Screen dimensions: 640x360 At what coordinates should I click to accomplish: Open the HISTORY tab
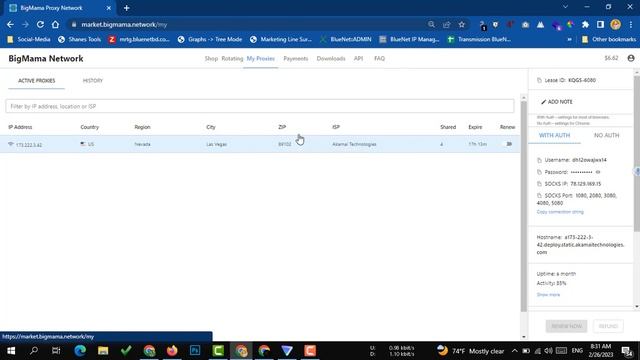(93, 80)
